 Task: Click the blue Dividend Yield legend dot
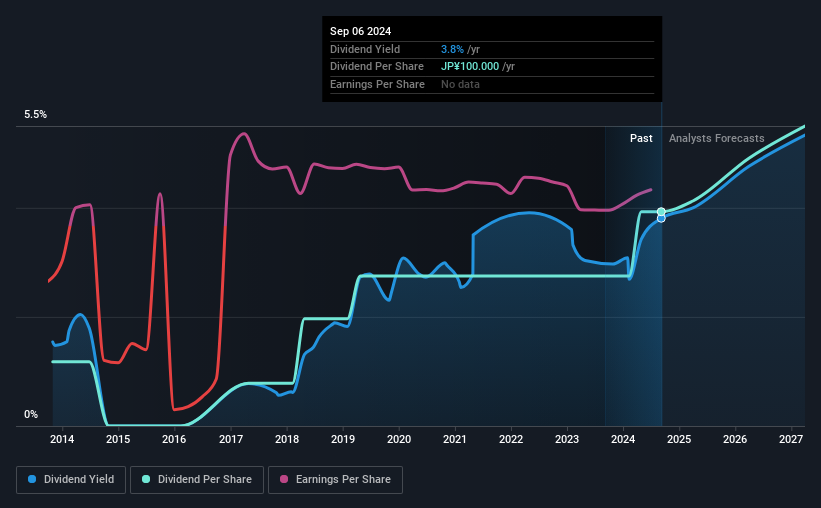pos(32,479)
